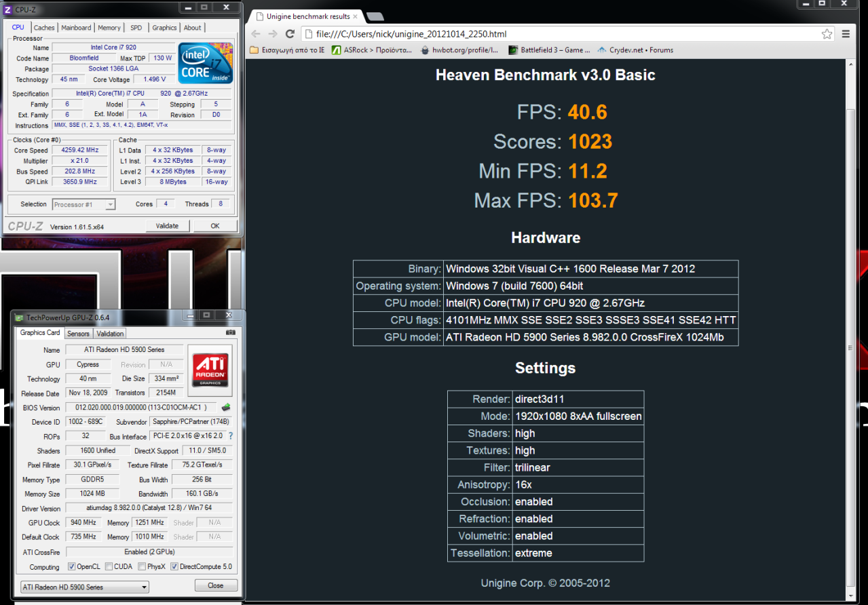Click the page icon in the address bar
The width and height of the screenshot is (868, 605).
click(309, 34)
